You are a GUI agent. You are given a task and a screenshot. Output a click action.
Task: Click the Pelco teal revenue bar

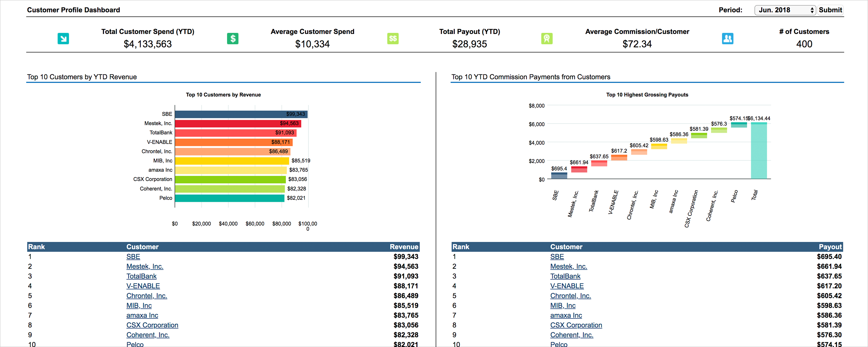click(230, 198)
